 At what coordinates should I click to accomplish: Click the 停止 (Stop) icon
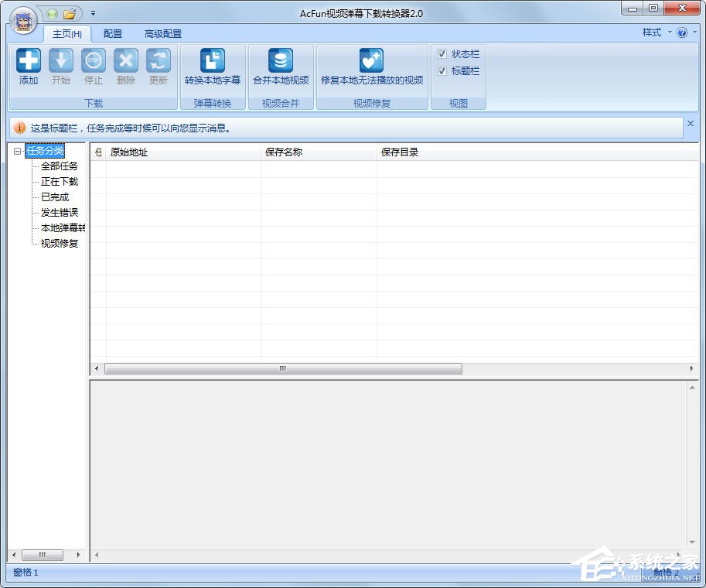94,61
